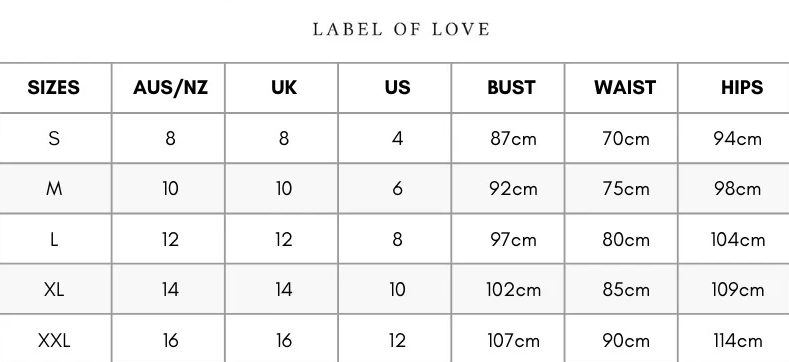
Task: Select the 94cm hips measurement cell
Action: click(x=738, y=138)
